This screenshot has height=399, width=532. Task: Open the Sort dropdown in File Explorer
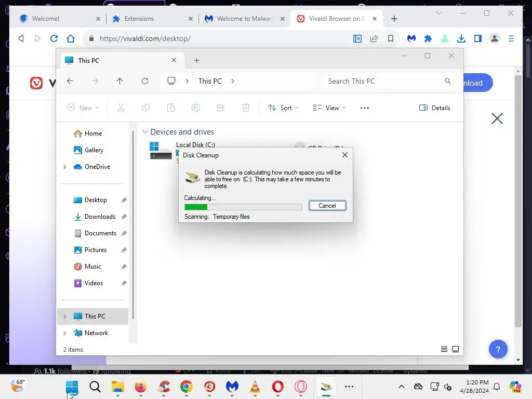tap(283, 108)
